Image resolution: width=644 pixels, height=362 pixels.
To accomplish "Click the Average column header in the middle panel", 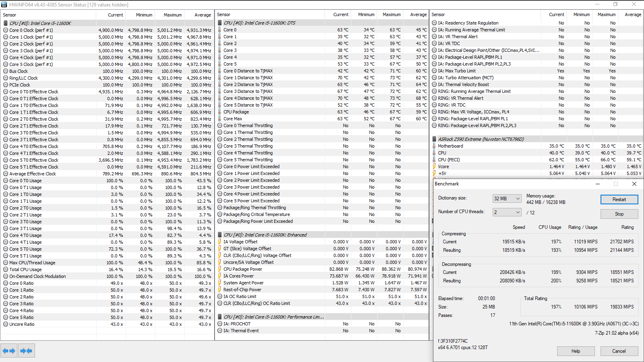I will (x=416, y=14).
